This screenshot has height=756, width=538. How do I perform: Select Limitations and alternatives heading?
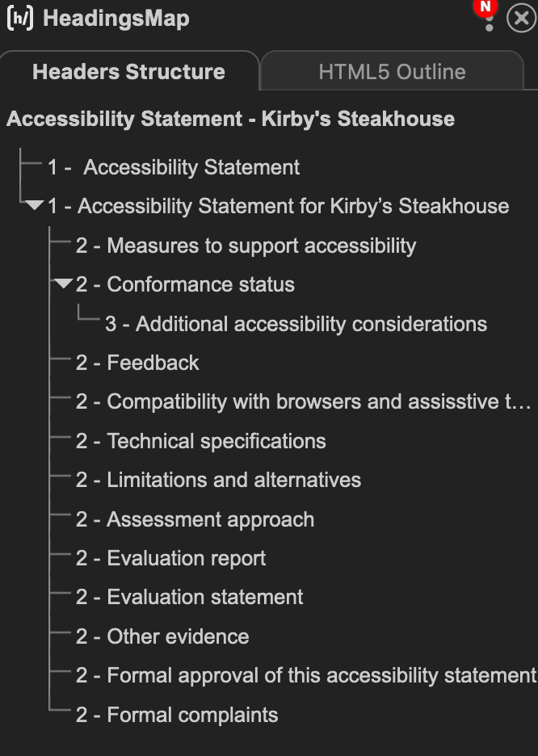tap(218, 481)
